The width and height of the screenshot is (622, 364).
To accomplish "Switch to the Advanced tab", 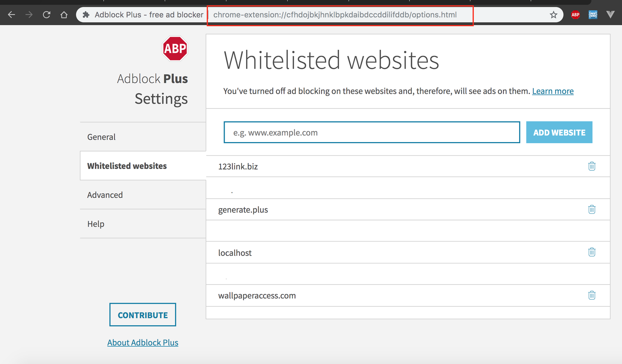I will click(105, 195).
